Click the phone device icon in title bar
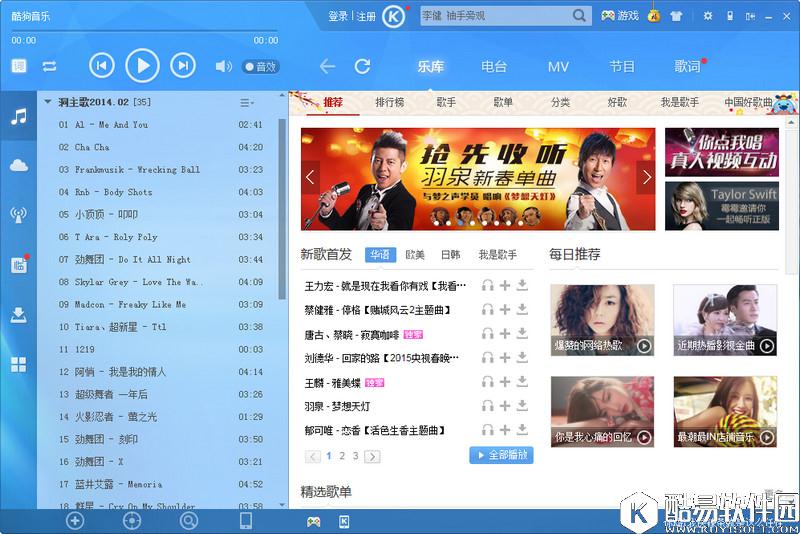The height and width of the screenshot is (534, 800). click(x=730, y=16)
